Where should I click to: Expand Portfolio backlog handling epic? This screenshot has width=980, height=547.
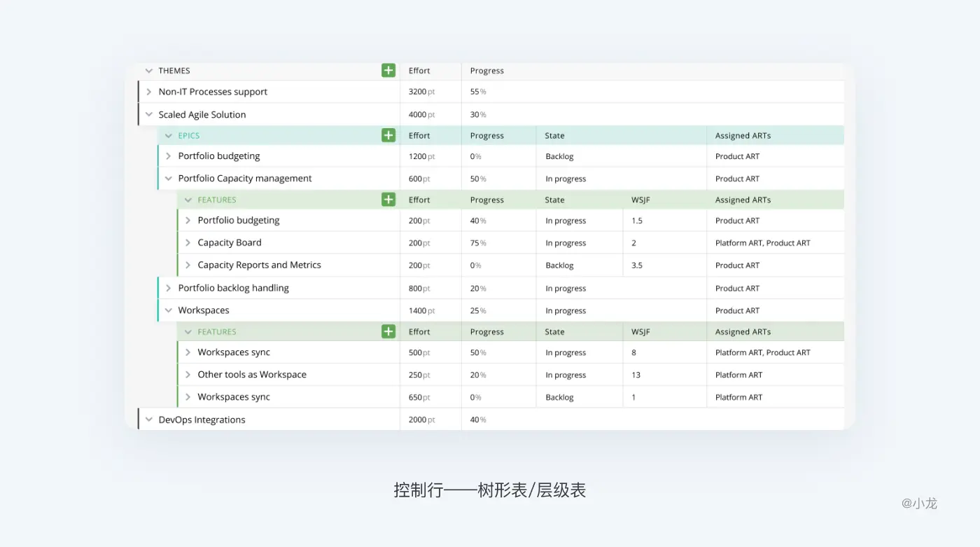pos(168,288)
